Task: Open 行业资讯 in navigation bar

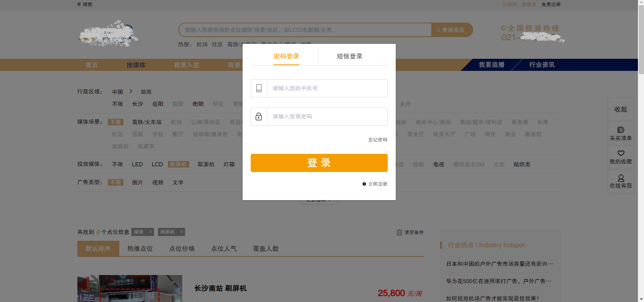Action: 542,65
